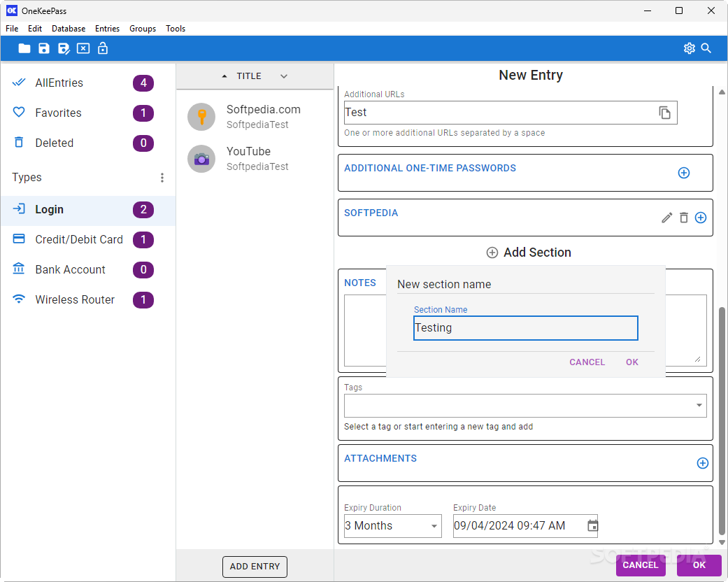Open database via the folder icon
This screenshot has height=582, width=728.
(24, 48)
